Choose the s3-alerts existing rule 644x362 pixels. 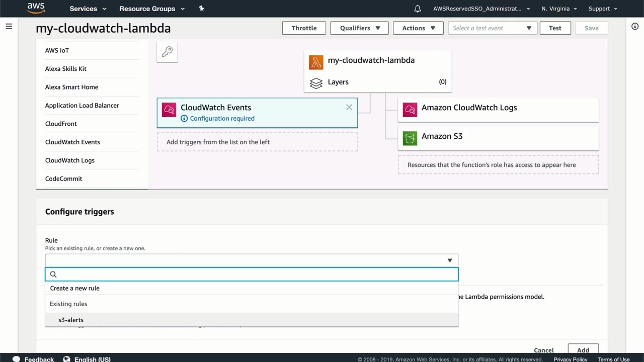point(71,320)
